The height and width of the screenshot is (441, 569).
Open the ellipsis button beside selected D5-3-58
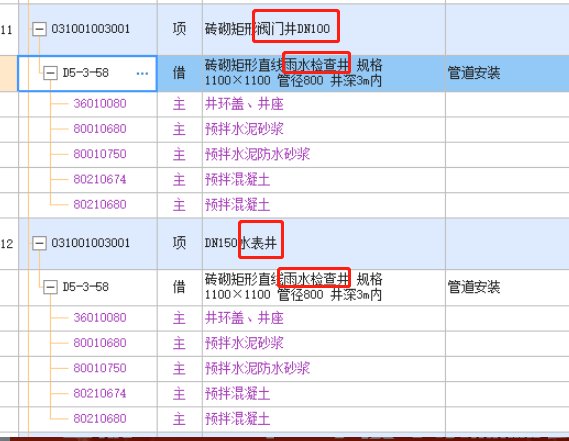tap(142, 74)
